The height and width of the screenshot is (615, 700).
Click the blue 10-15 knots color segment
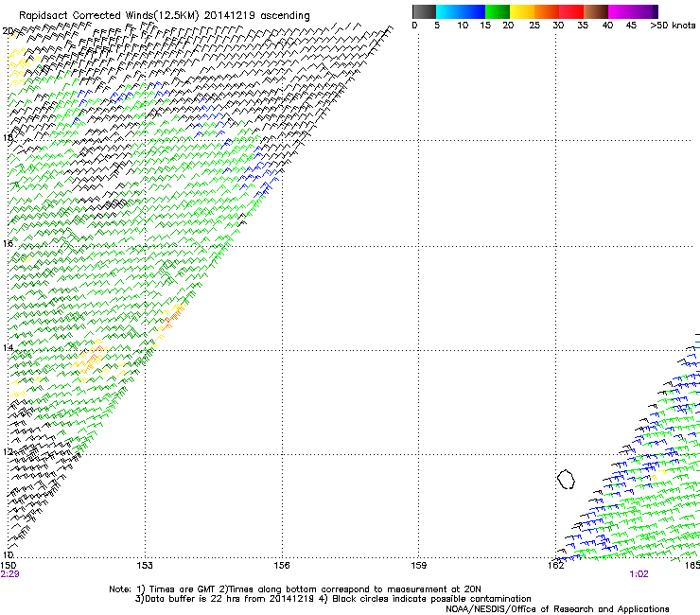[x=473, y=11]
